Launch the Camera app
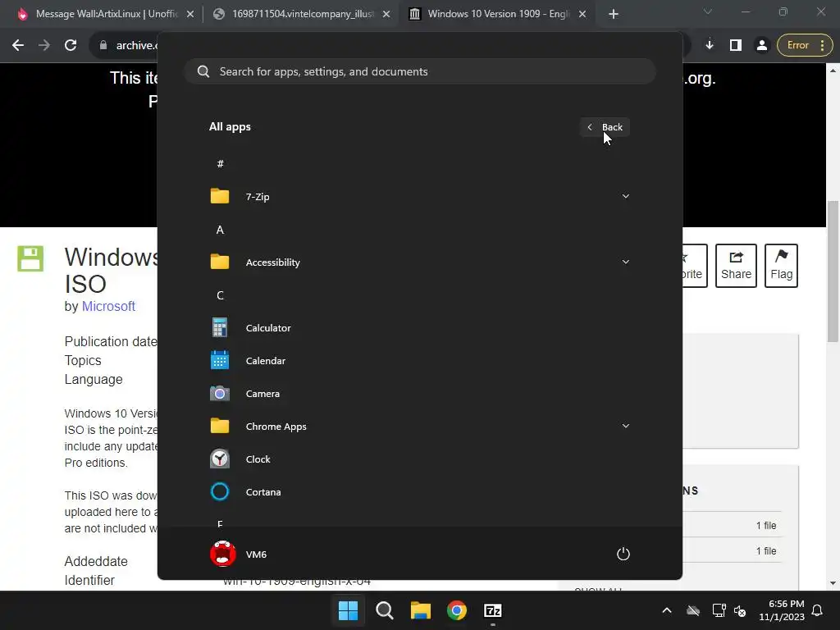This screenshot has height=630, width=840. click(x=419, y=393)
